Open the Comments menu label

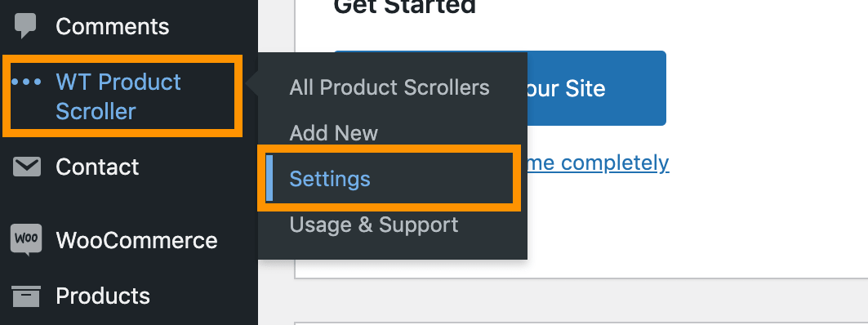(x=113, y=27)
